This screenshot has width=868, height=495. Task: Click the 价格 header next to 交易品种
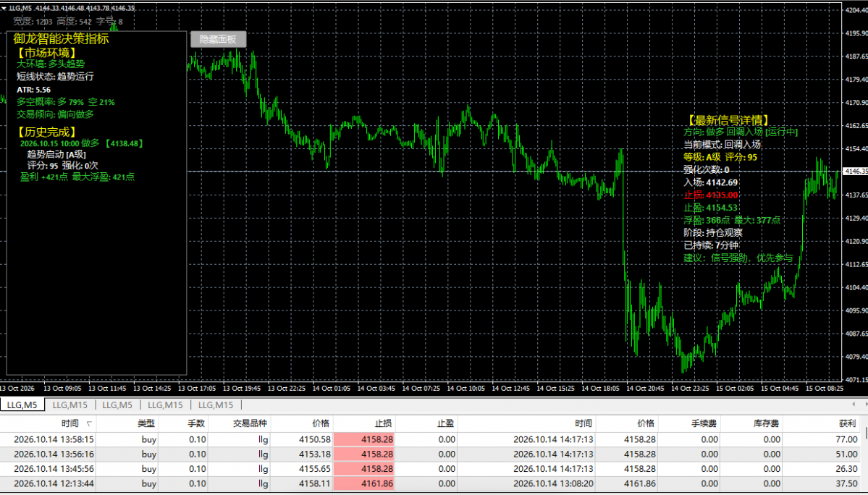[x=321, y=423]
